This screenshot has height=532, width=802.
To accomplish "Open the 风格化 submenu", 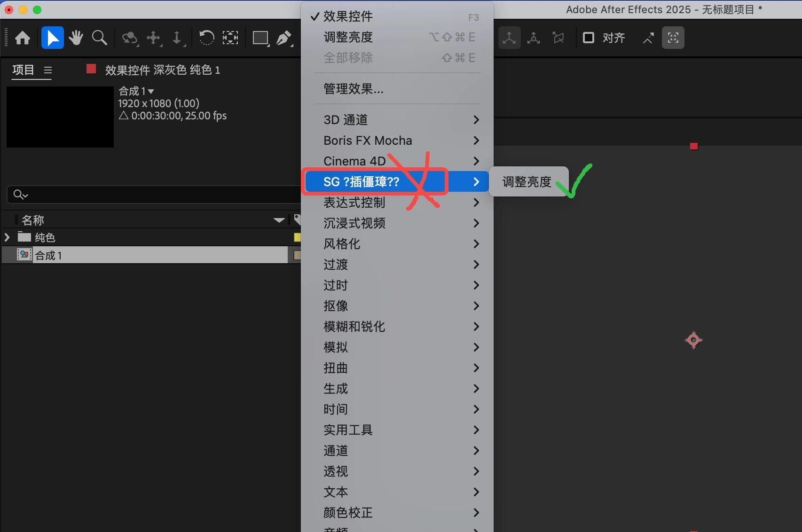I will (397, 244).
